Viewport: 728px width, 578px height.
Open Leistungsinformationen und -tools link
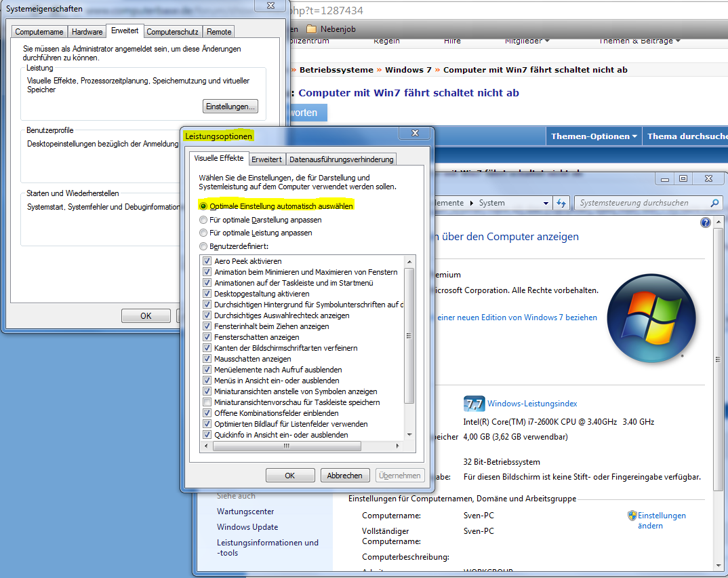click(x=268, y=547)
